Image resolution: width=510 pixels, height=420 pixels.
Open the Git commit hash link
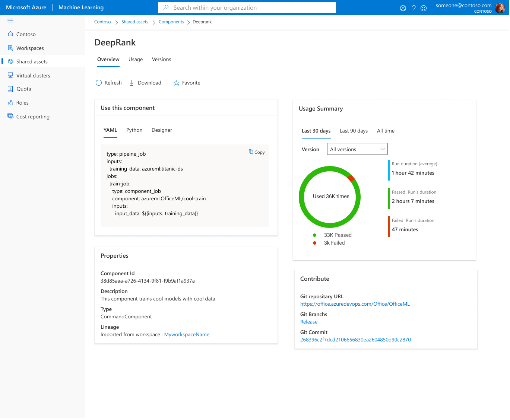point(355,340)
